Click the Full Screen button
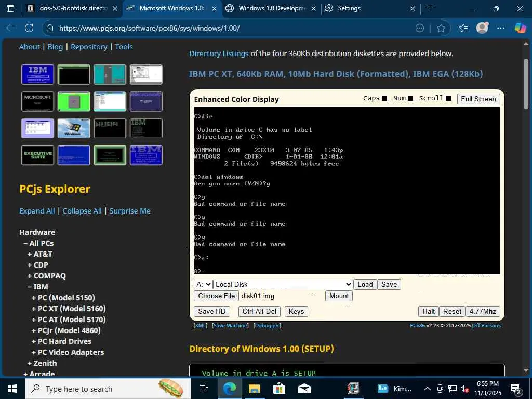Image resolution: width=532 pixels, height=399 pixels. click(x=478, y=99)
